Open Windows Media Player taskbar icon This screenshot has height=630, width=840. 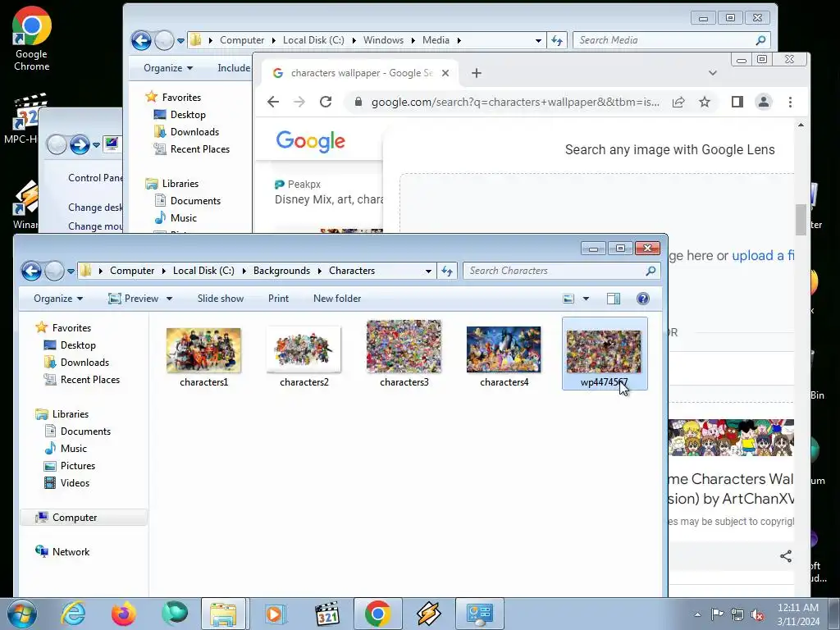point(274,614)
